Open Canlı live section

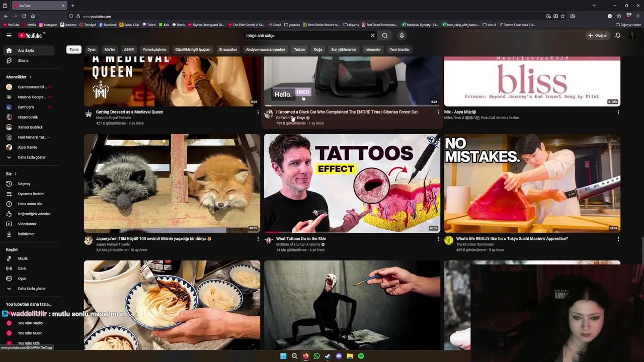pos(28,268)
